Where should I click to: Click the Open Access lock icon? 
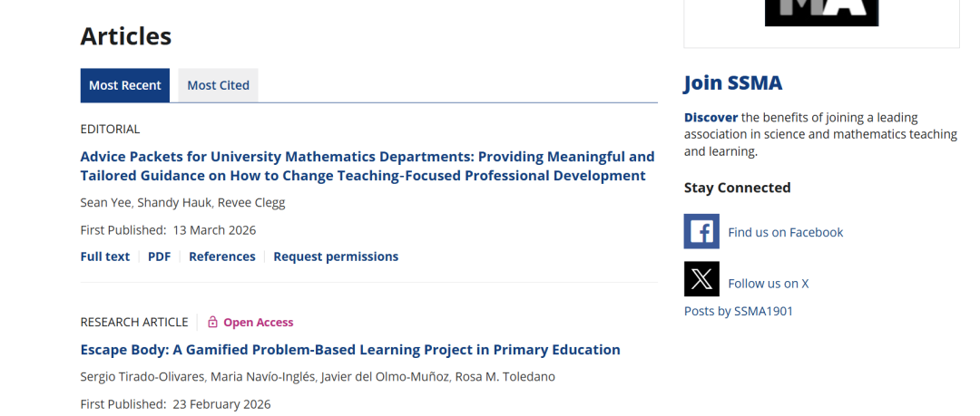212,322
